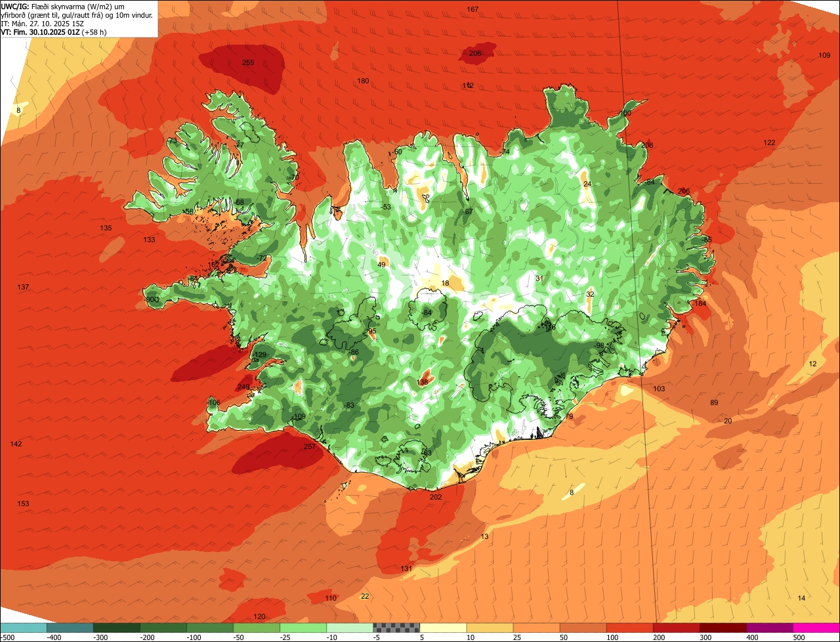Viewport: 840px width, 642px height.
Task: Click the map value 167 at the top
Action: pyautogui.click(x=472, y=9)
